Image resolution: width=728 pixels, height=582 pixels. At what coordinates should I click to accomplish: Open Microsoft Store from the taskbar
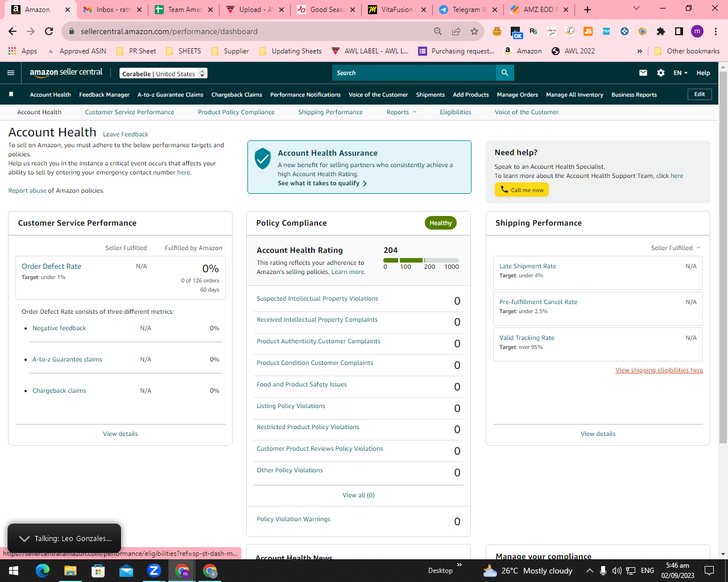pyautogui.click(x=98, y=571)
